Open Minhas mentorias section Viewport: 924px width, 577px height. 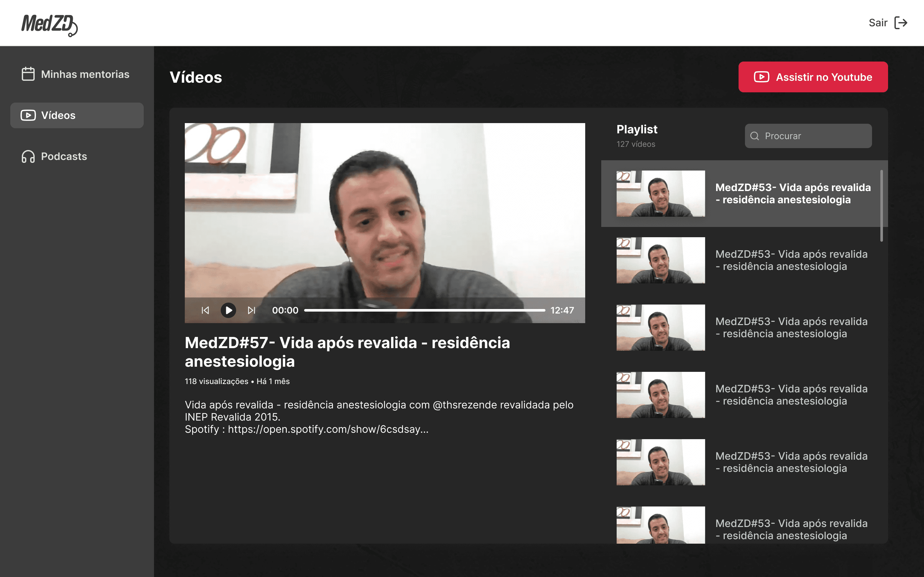[x=85, y=74]
